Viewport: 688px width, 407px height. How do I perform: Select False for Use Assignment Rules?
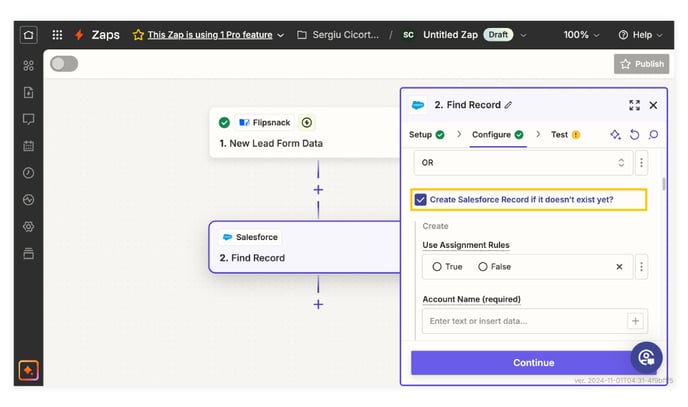click(x=483, y=267)
